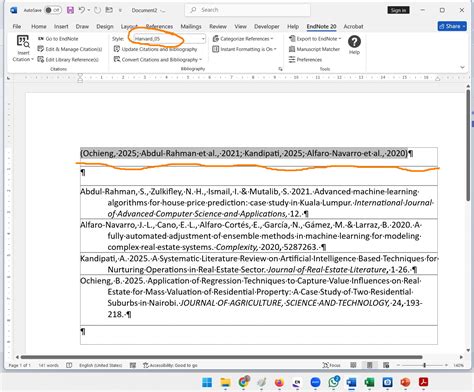The height and width of the screenshot is (392, 474).
Task: Switch to the Draw tab
Action: point(82,26)
